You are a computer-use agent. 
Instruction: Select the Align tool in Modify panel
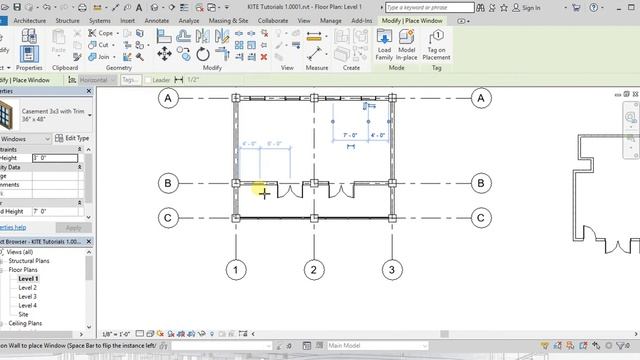(x=164, y=36)
